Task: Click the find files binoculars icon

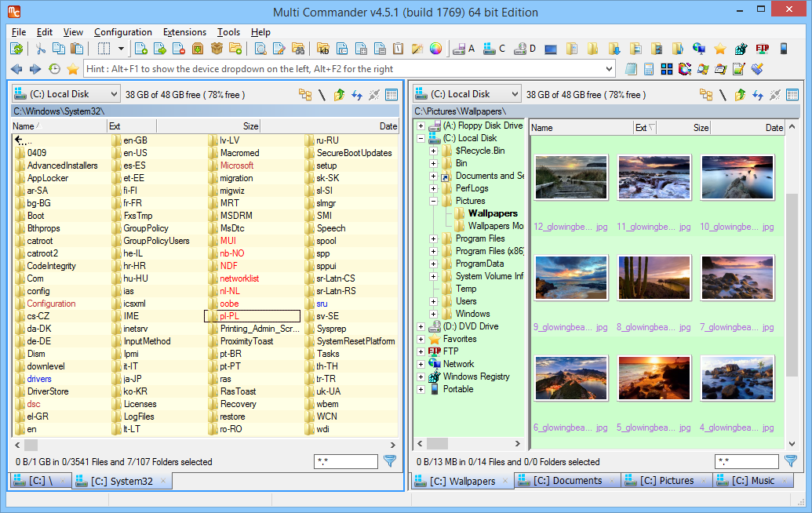Action: point(298,49)
